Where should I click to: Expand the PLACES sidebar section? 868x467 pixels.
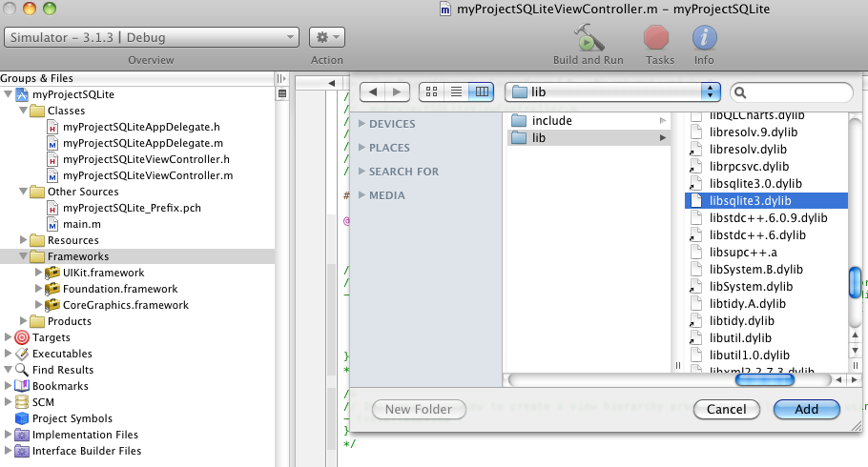click(362, 147)
